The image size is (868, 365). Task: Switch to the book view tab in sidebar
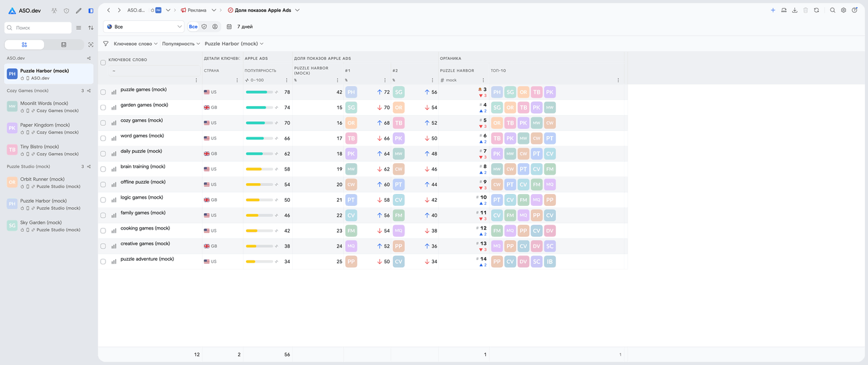pos(64,45)
